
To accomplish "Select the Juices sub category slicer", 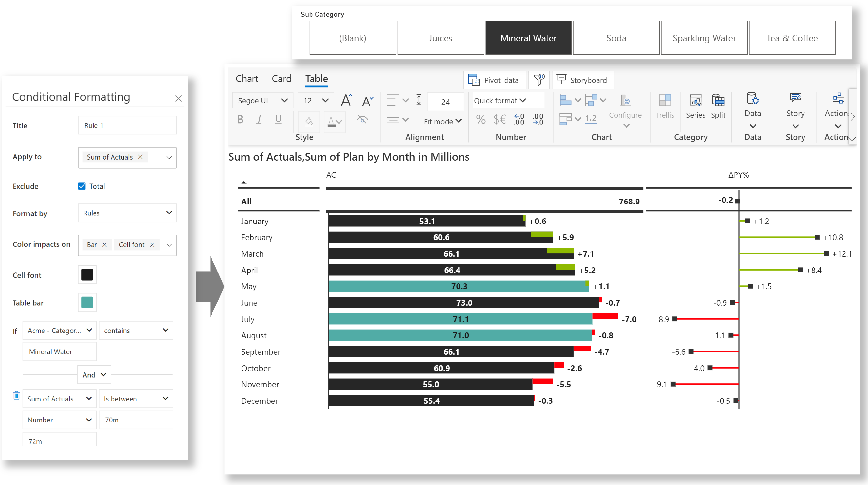I will point(440,38).
